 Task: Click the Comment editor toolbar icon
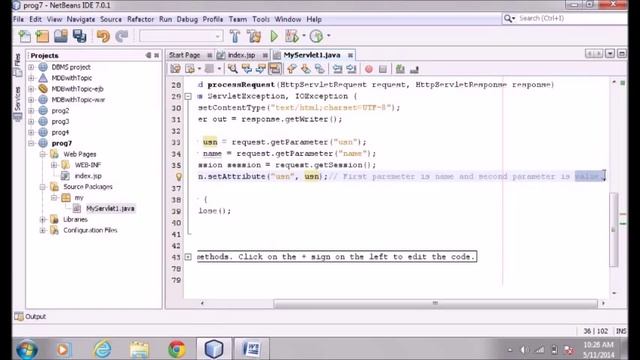pos(400,69)
